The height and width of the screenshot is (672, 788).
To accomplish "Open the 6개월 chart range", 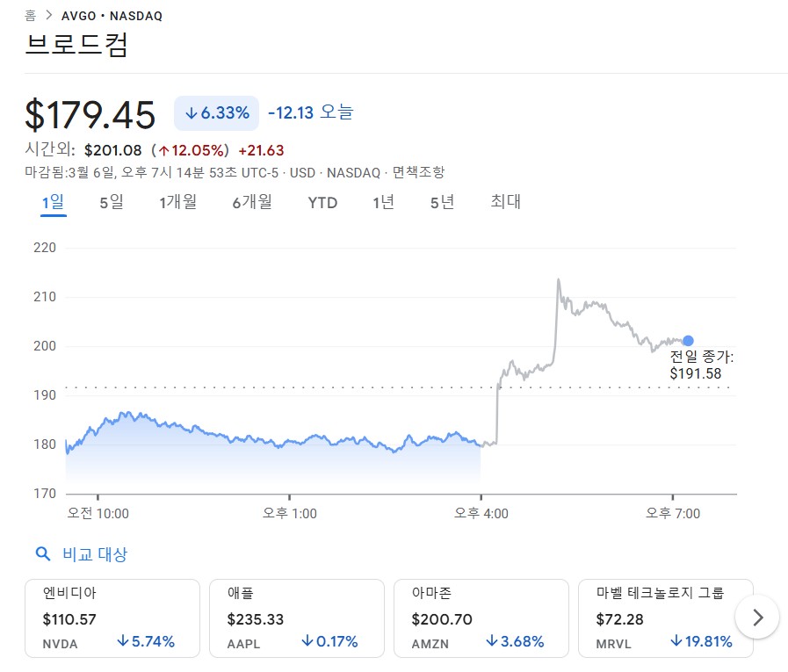I will 252,202.
